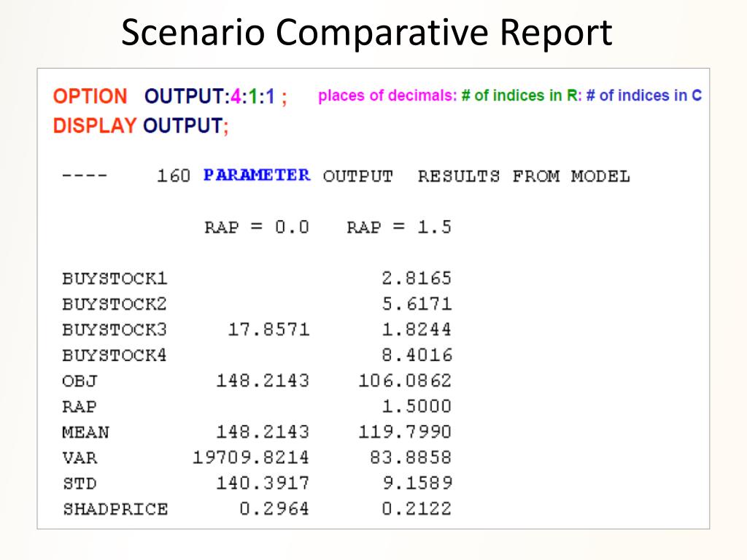Click the value 5.6171

tap(417, 304)
